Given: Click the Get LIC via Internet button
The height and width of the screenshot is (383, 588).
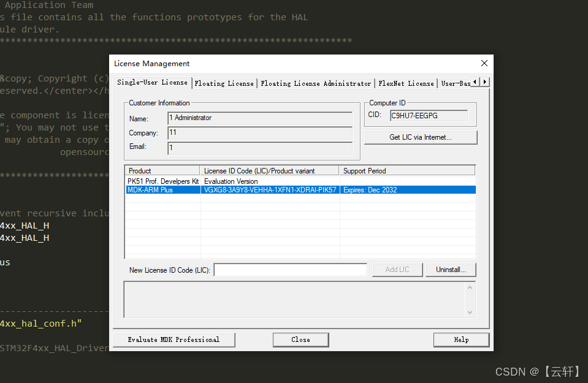Looking at the screenshot, I should point(421,137).
